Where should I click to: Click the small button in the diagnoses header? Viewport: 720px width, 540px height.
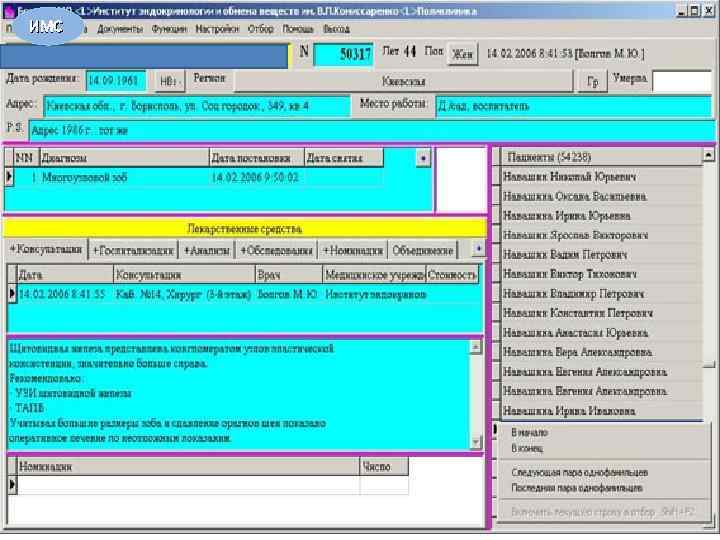pyautogui.click(x=423, y=158)
